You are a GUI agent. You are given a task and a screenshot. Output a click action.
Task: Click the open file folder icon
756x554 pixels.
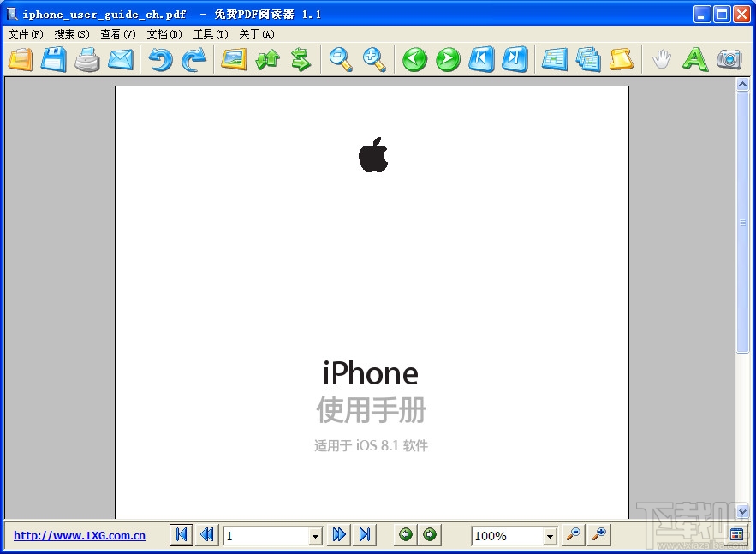pyautogui.click(x=21, y=60)
